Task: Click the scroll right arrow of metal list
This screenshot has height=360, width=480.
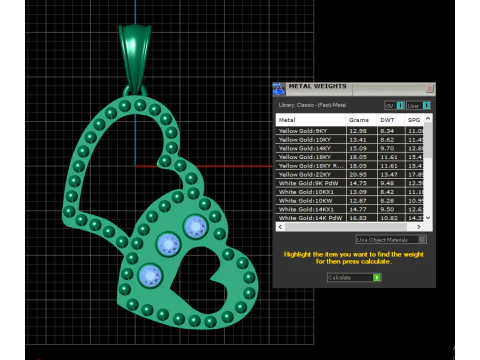Action: click(419, 227)
